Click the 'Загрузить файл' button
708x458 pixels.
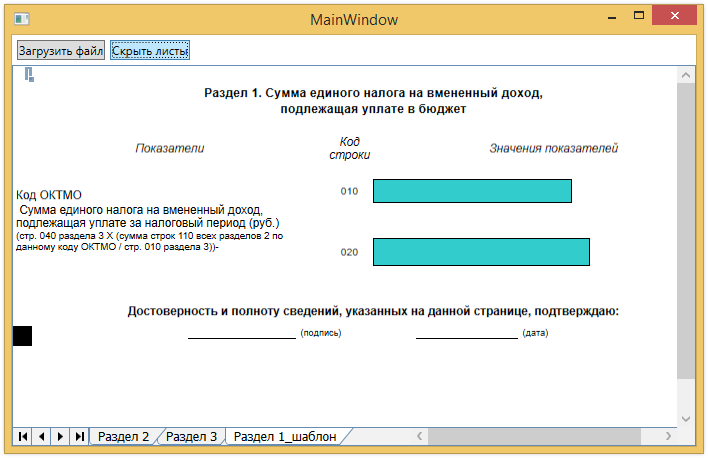pyautogui.click(x=61, y=50)
